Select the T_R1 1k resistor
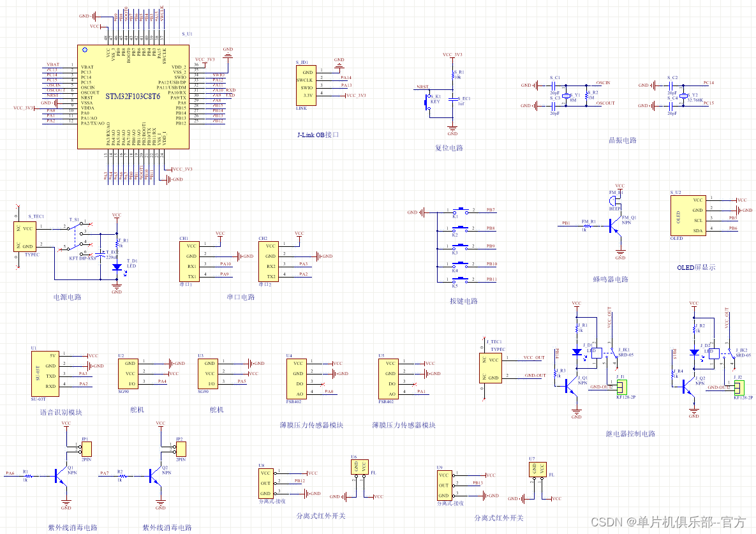The width and height of the screenshot is (756, 534). click(117, 243)
